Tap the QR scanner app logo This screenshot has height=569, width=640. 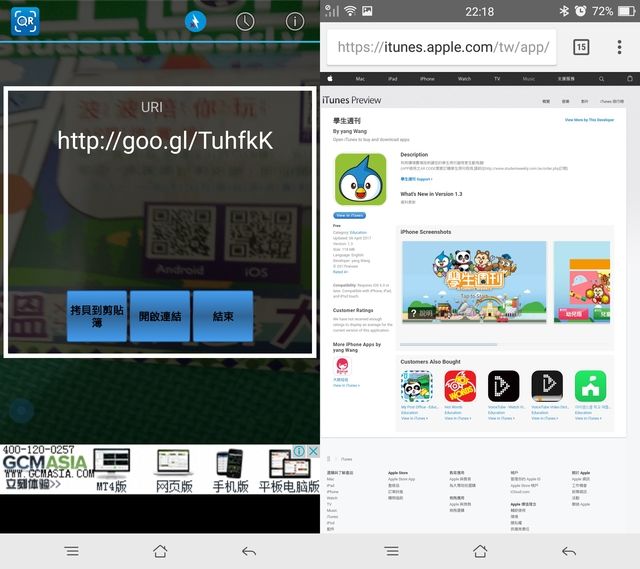(25, 21)
